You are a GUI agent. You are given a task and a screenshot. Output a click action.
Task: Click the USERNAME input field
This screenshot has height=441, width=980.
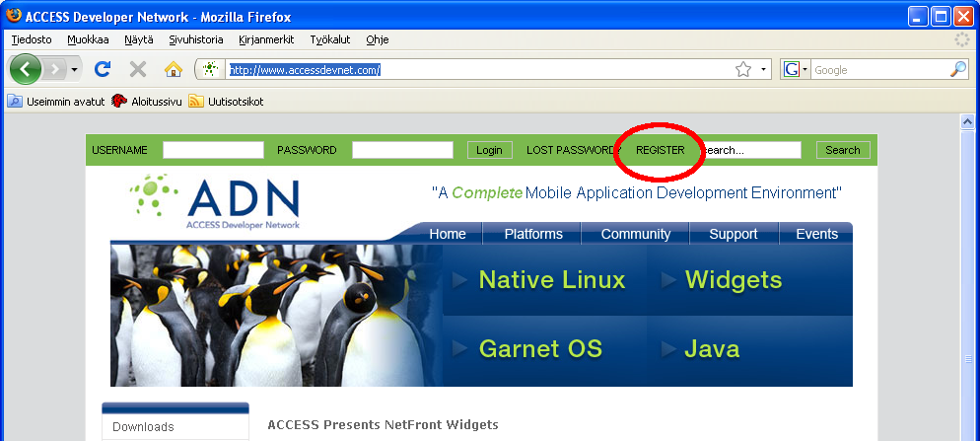pos(213,150)
